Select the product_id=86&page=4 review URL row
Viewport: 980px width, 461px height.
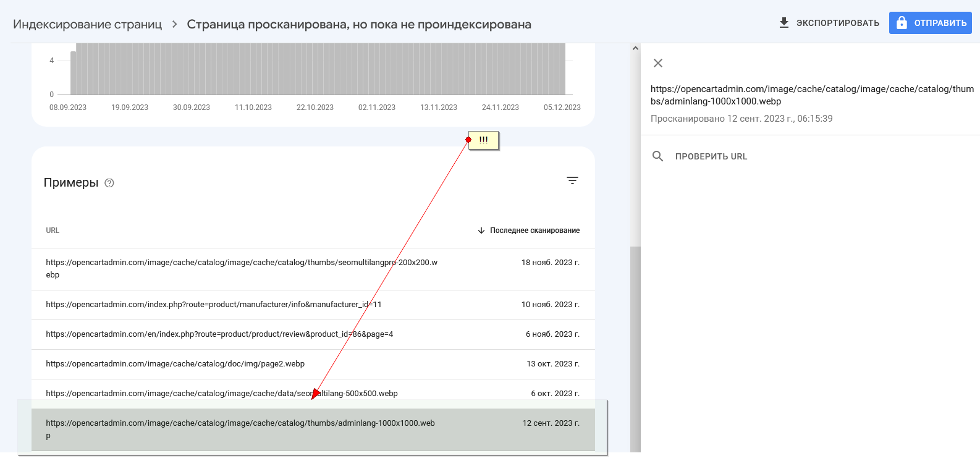tap(313, 334)
